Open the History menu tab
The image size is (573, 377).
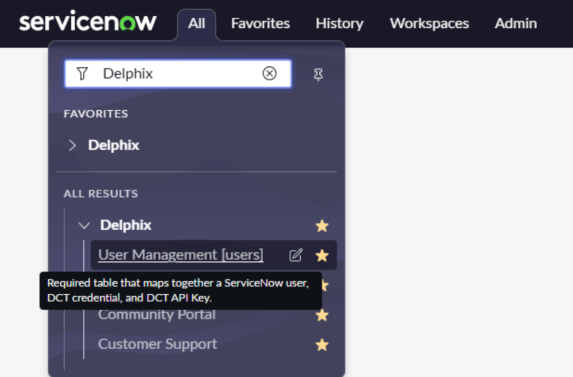point(339,23)
